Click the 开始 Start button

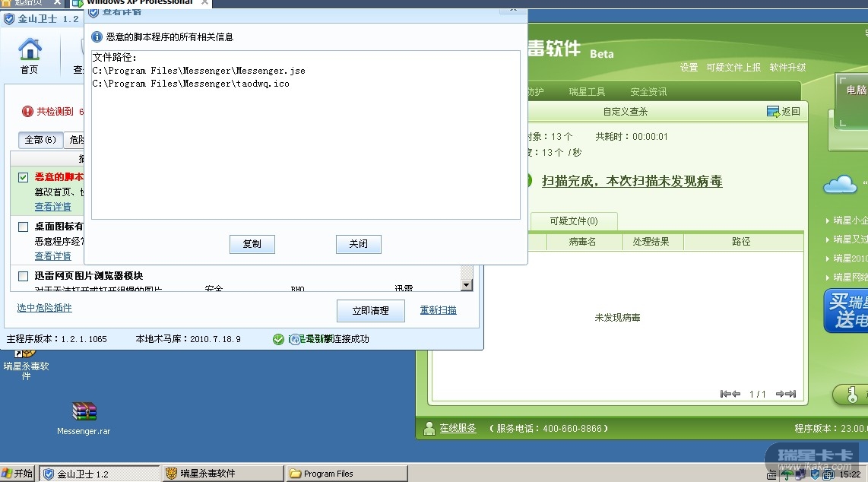coord(17,474)
